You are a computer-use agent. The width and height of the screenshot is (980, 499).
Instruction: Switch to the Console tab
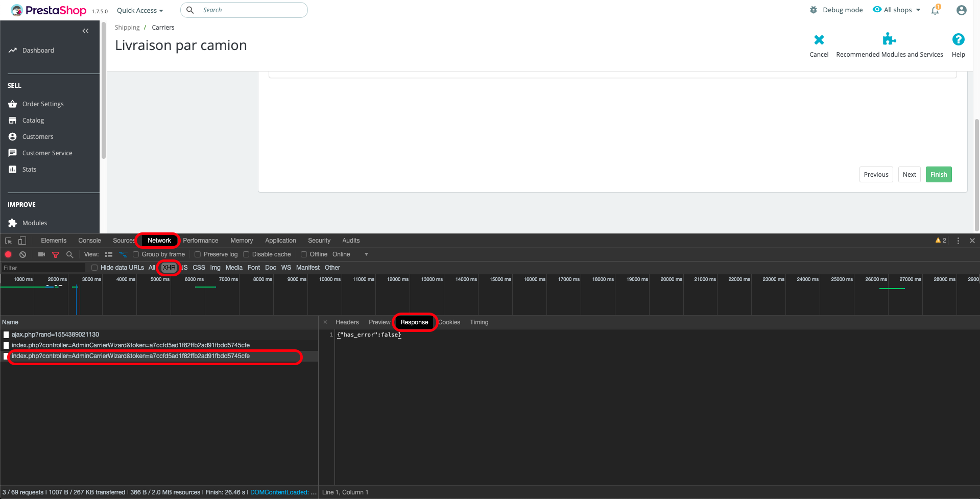pyautogui.click(x=89, y=241)
